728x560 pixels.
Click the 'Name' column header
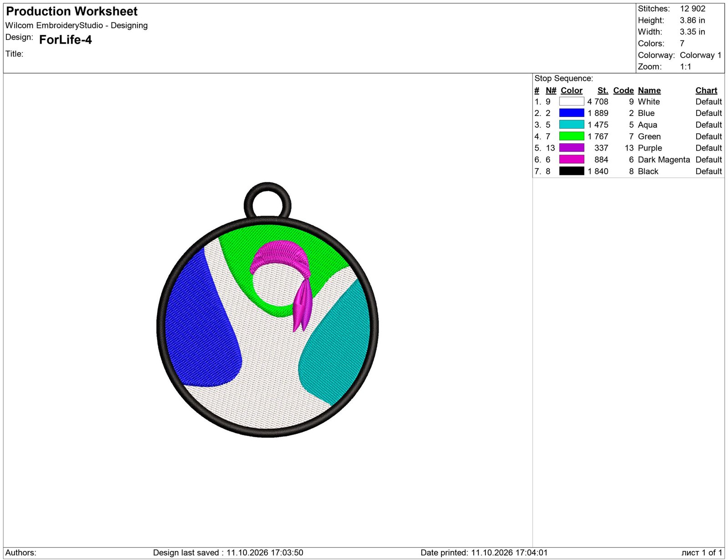pos(649,91)
